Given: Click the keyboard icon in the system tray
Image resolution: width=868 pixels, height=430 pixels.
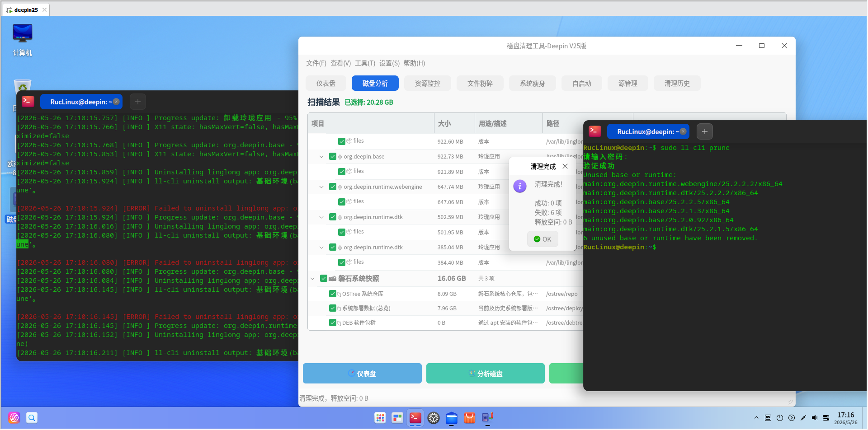Looking at the screenshot, I should point(768,418).
